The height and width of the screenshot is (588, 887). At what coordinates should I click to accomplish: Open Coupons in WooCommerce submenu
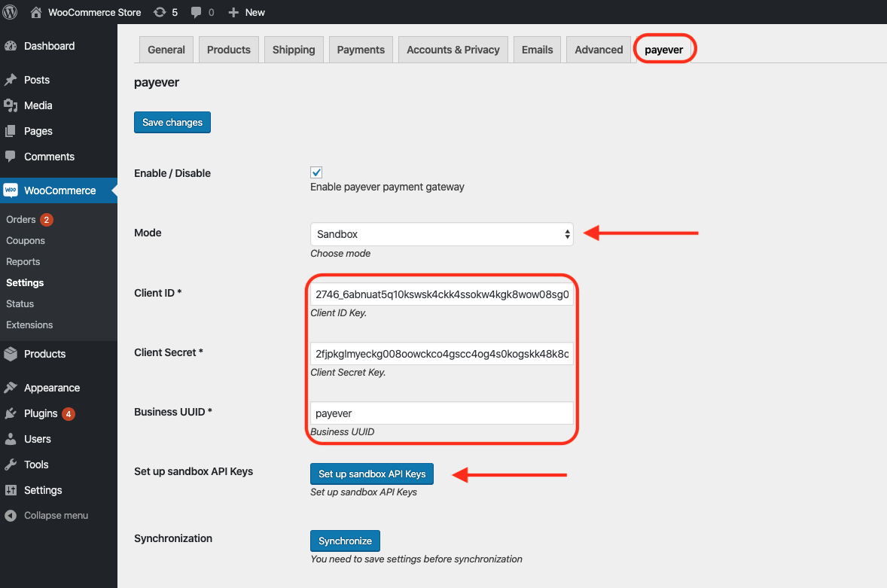[x=26, y=240]
